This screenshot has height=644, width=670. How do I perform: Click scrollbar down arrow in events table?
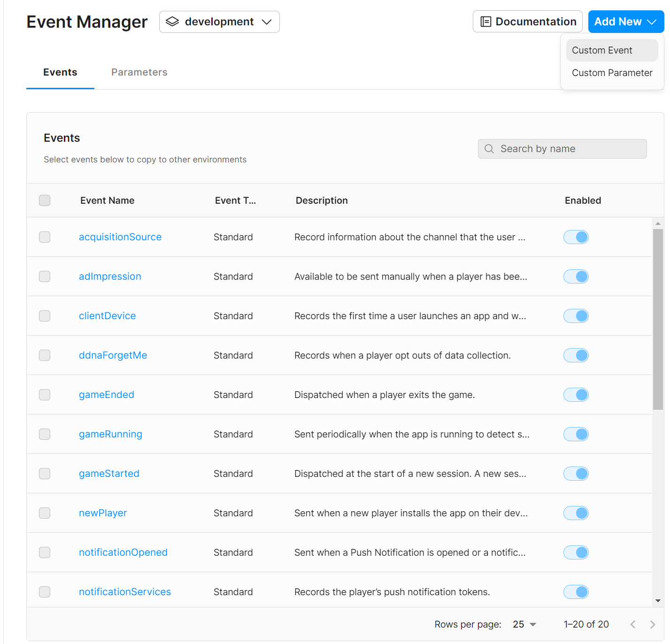coord(658,601)
